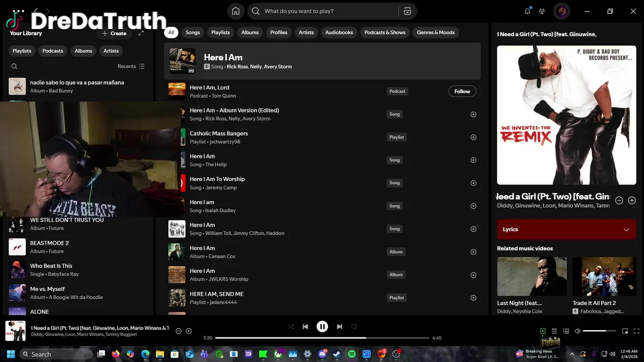Open the user profile avatar
This screenshot has width=644, height=362.
[562, 11]
